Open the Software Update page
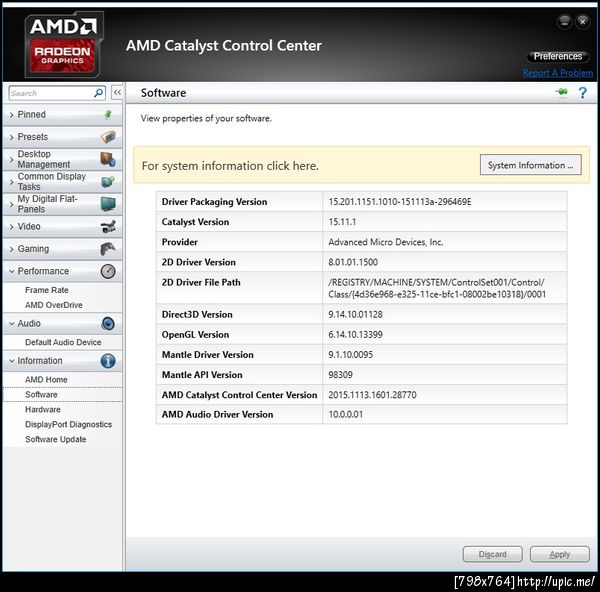600x592 pixels. point(56,439)
